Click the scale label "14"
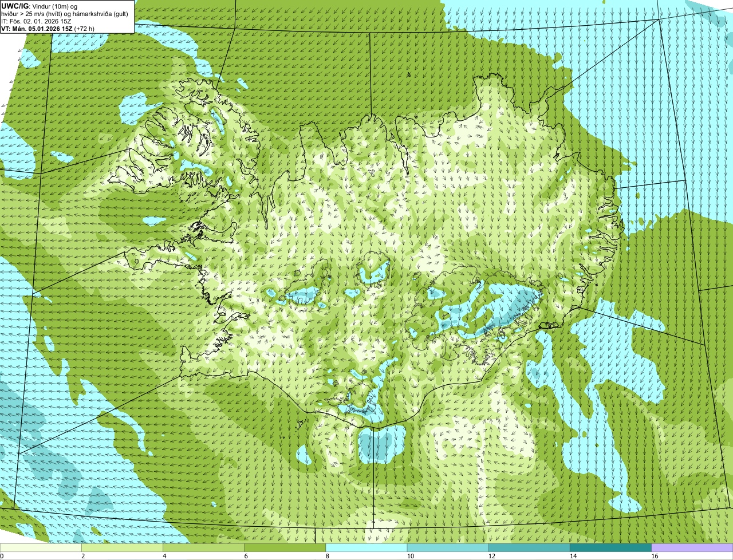Image resolution: width=733 pixels, height=560 pixels. [x=573, y=556]
